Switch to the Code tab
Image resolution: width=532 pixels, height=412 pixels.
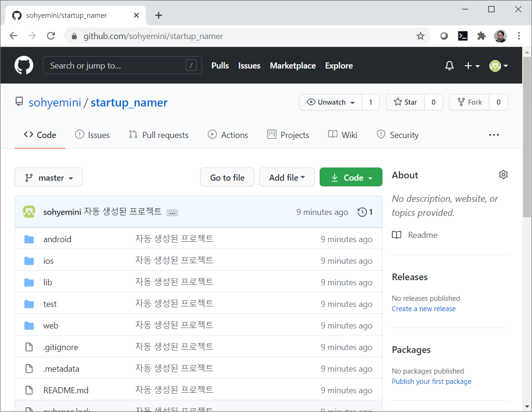coord(40,135)
